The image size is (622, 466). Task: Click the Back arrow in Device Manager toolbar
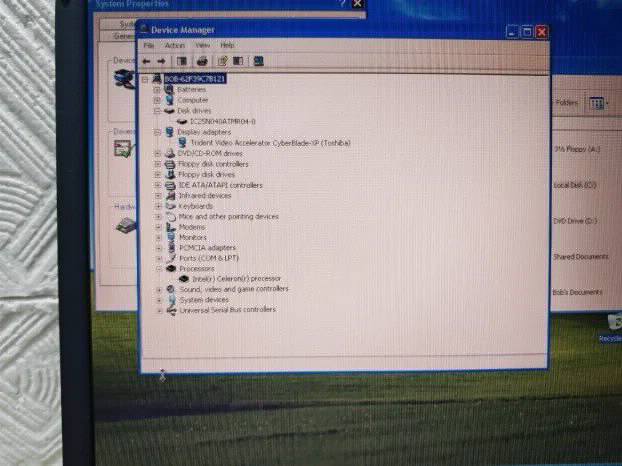point(146,61)
